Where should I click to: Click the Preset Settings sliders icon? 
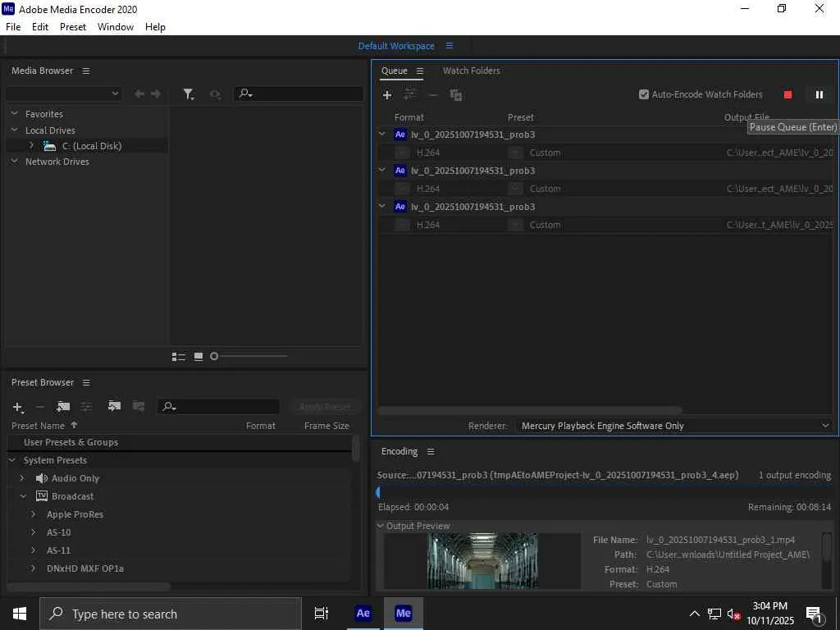click(x=86, y=407)
